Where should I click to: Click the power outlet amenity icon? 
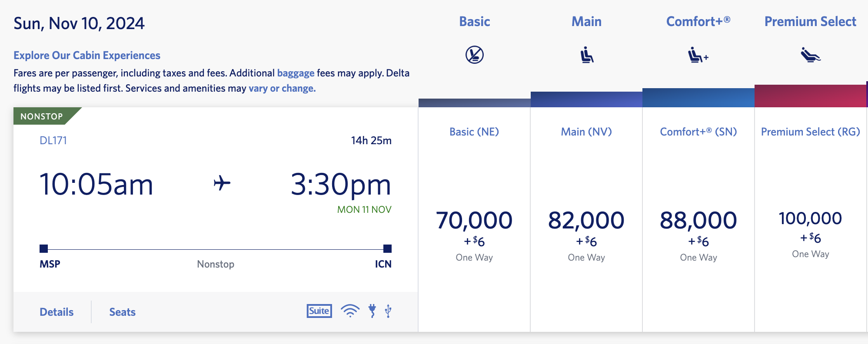[x=372, y=311]
